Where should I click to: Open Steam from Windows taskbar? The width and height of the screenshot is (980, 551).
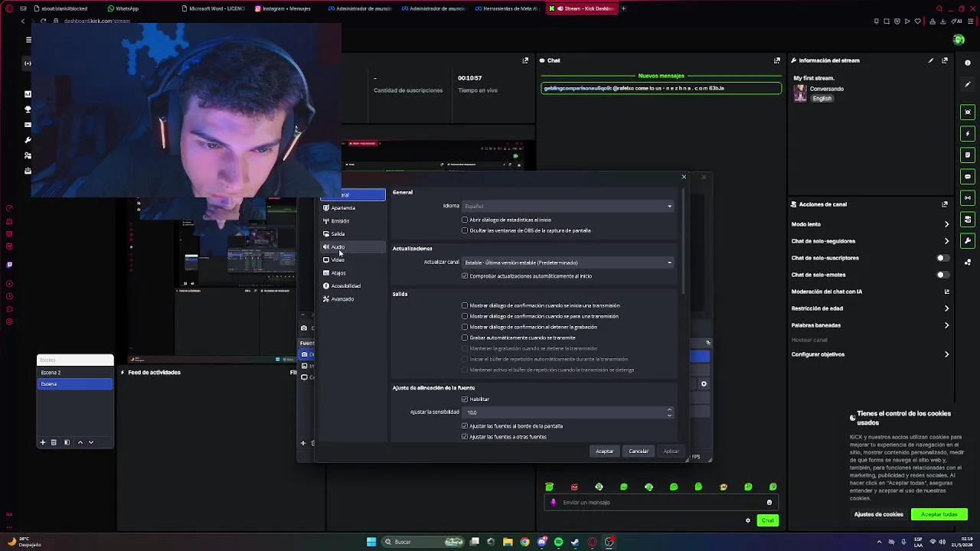[575, 542]
